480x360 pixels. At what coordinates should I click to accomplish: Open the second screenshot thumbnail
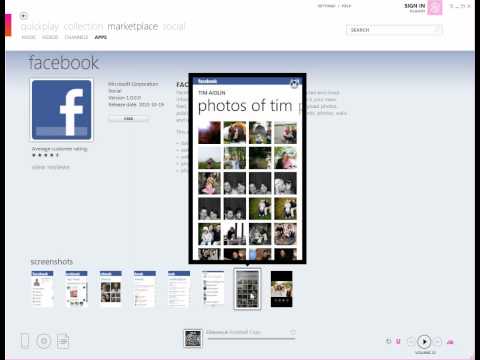[x=77, y=289]
